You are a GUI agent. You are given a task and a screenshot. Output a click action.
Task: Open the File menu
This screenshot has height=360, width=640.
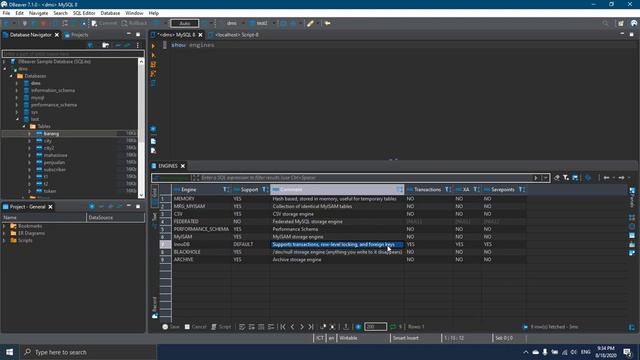coord(6,13)
